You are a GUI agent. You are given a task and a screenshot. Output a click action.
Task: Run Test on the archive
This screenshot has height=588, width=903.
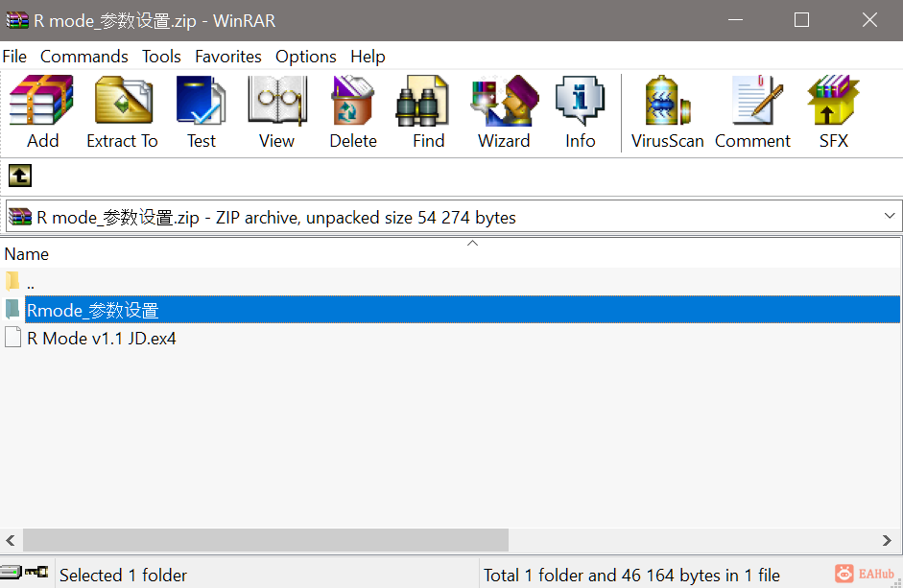coord(201,100)
